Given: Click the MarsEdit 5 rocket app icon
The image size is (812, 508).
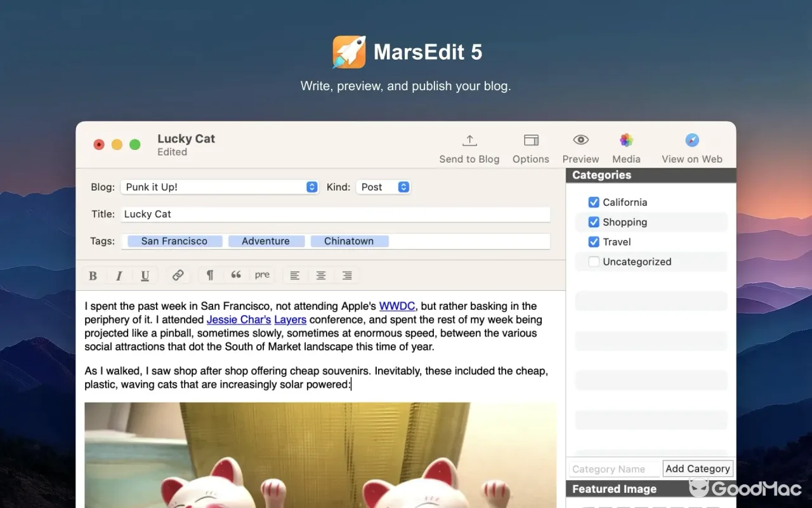Looking at the screenshot, I should pos(349,52).
